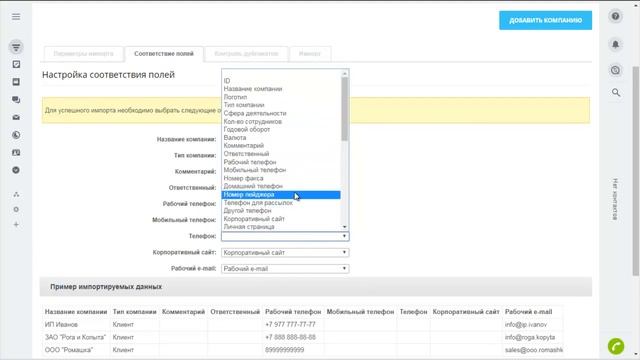This screenshot has height=360, width=640.
Task: Choose the highlighted Номер пейджера option
Action: point(281,195)
